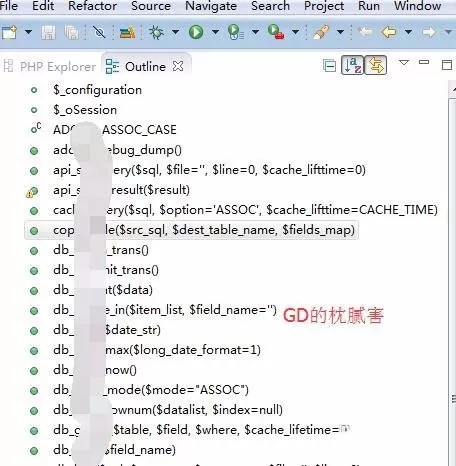The image size is (456, 466).
Task: Select the $_oSession outline item
Action: tap(85, 110)
